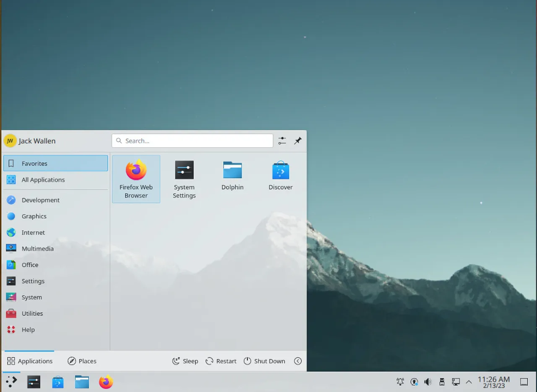
Task: Click the Show Desktop button in panel
Action: click(524, 382)
